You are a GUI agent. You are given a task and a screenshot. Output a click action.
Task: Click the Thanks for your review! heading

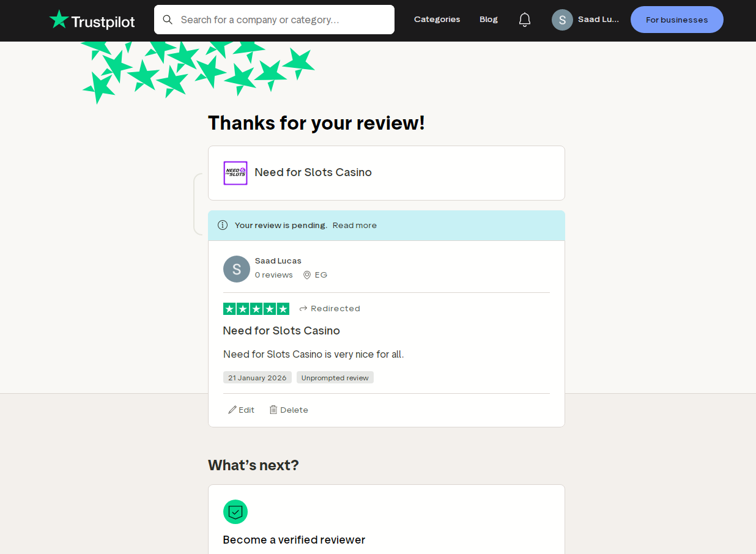coord(316,123)
